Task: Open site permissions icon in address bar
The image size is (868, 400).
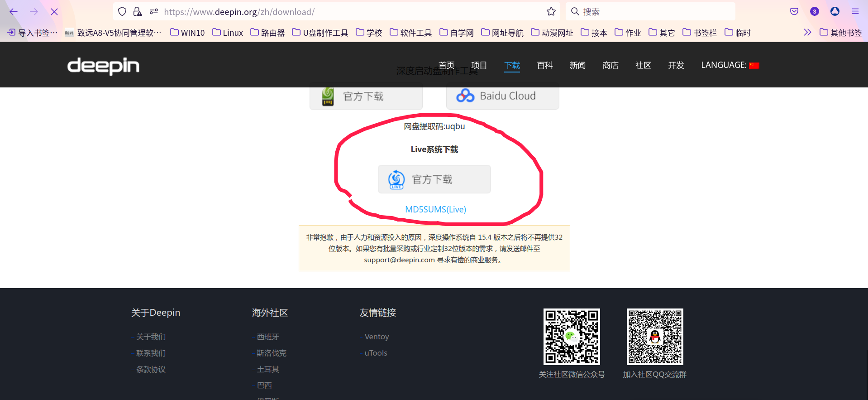Action: [x=154, y=12]
